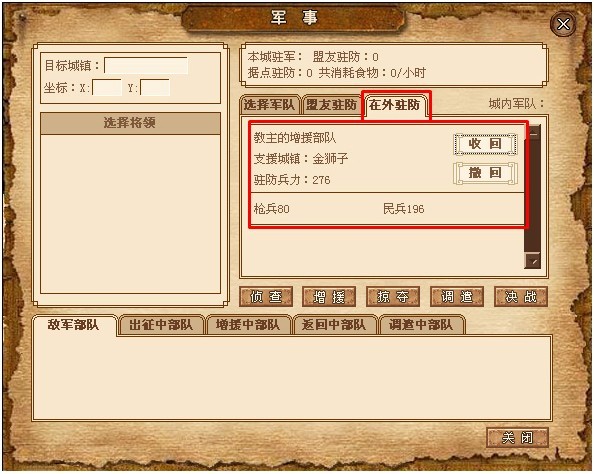Click the 关闭 button
Image resolution: width=594 pixels, height=474 pixels.
517,438
